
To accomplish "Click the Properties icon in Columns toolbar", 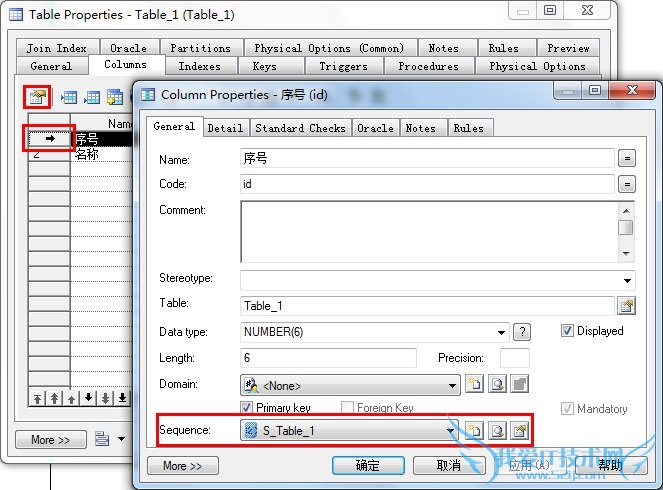I will pos(38,97).
